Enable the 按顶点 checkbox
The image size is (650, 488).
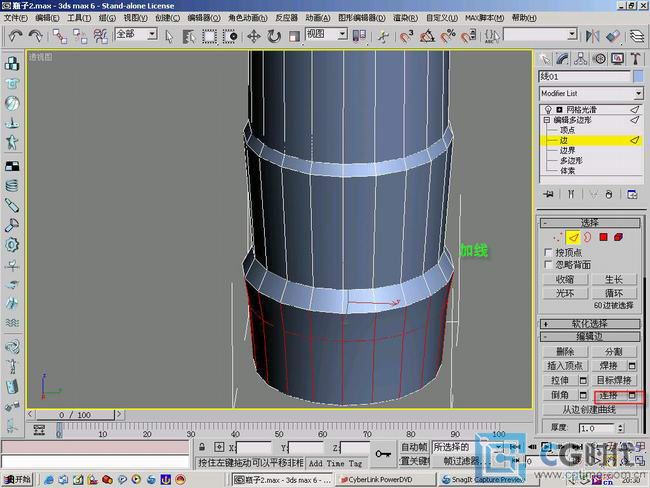point(548,252)
